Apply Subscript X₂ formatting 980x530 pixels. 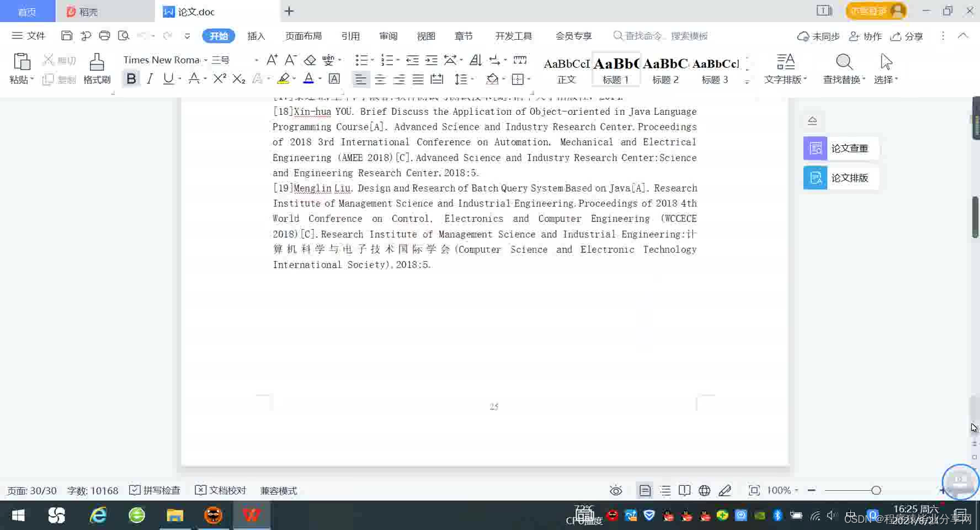[238, 79]
